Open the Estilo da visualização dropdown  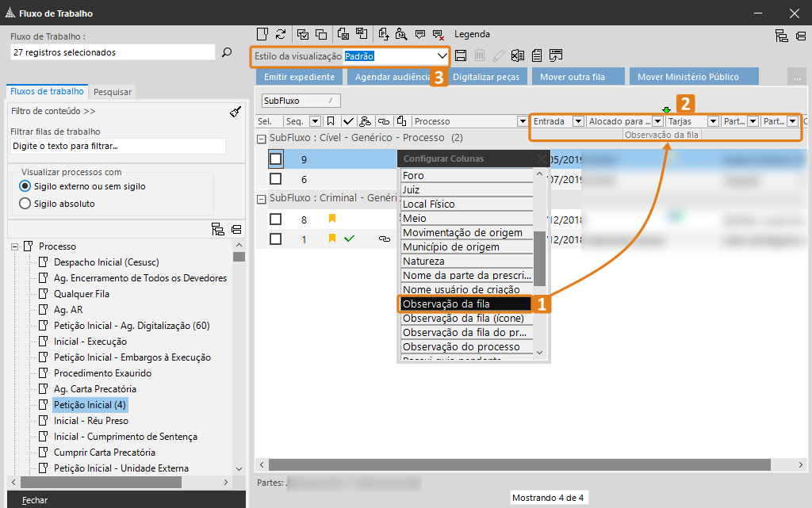[442, 56]
